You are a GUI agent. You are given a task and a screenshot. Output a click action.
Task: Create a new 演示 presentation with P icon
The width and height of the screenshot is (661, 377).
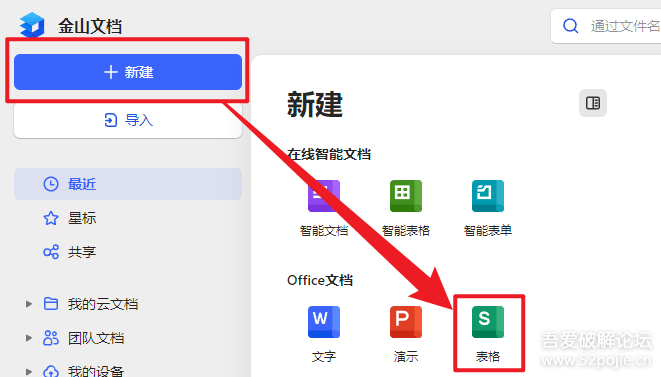[406, 322]
